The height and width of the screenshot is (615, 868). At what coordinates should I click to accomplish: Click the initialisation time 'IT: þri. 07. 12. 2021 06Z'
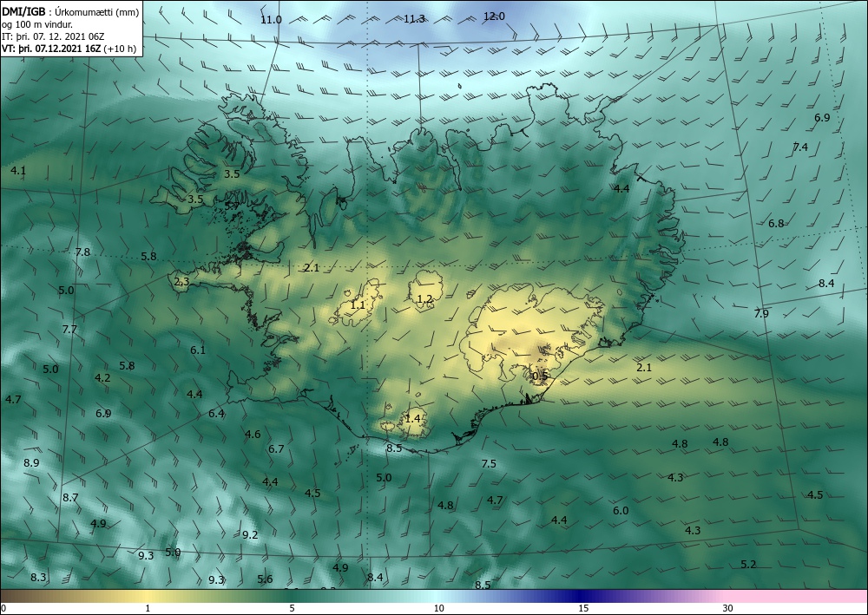click(53, 36)
